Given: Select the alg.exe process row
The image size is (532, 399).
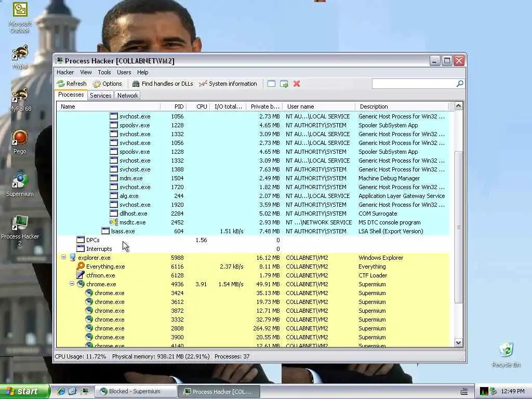Looking at the screenshot, I should 253,196.
